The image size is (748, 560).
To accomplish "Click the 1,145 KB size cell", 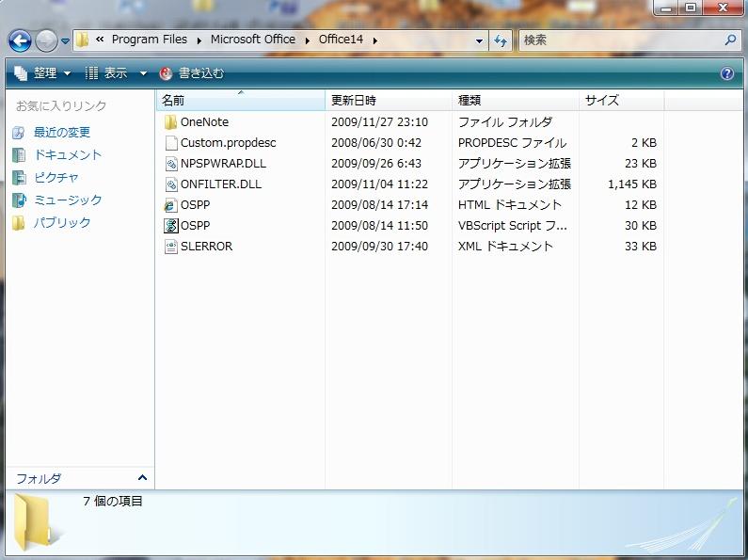I will click(x=632, y=184).
